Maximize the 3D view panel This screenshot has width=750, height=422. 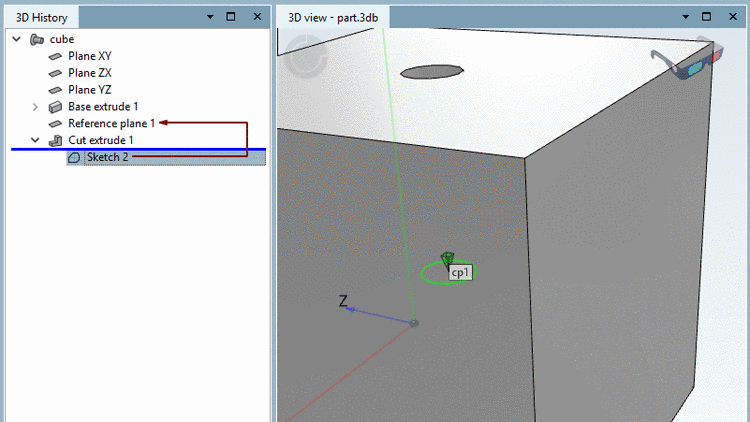tap(706, 17)
